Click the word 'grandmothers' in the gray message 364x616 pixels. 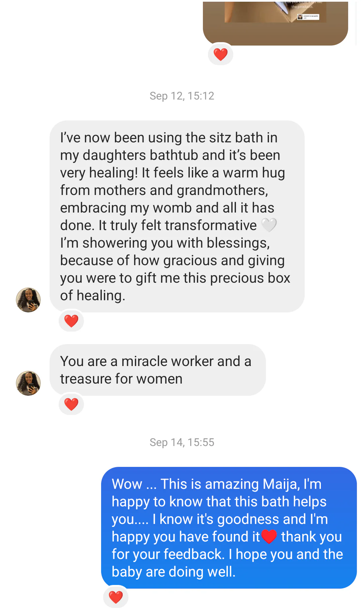222,190
